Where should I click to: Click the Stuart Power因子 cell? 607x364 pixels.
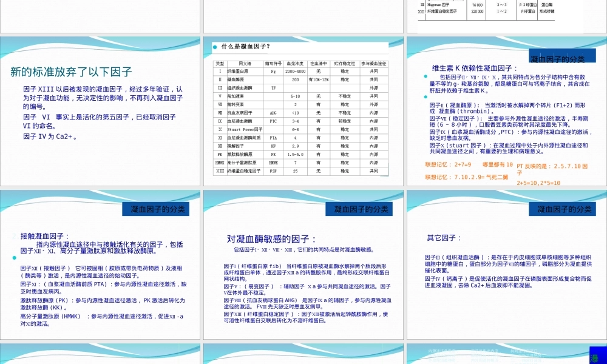click(x=245, y=130)
